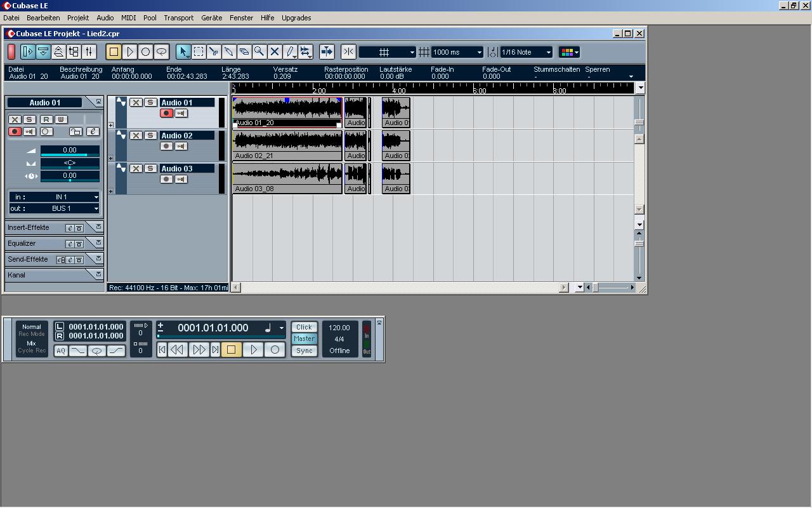Select the Zoom magnifier tool
This screenshot has width=812, height=508.
[x=259, y=52]
